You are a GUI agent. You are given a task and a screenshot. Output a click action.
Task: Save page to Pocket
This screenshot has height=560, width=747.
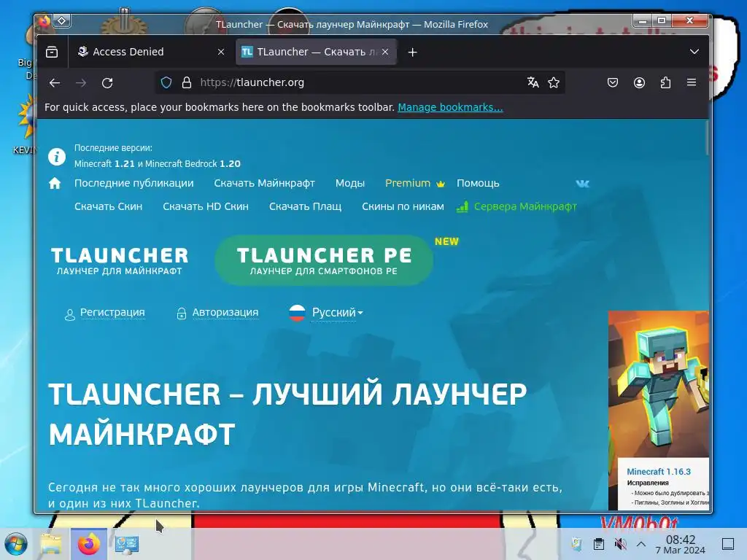click(613, 82)
